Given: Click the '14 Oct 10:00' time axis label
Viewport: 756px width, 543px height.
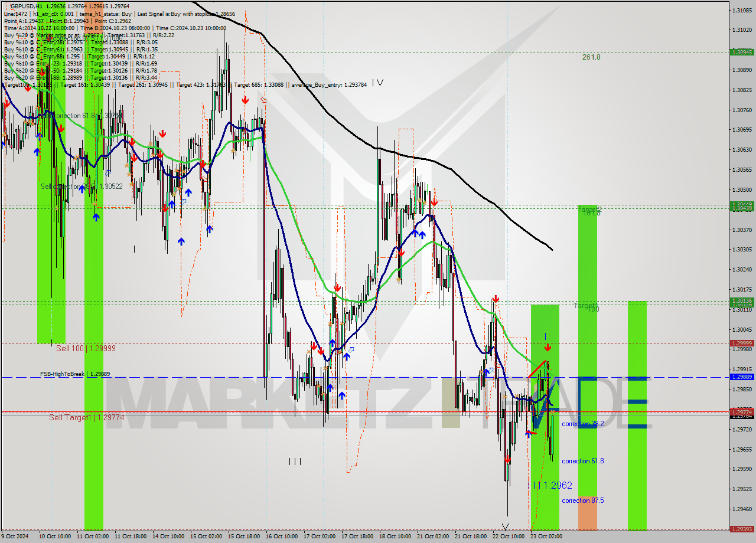Looking at the screenshot, I should [168, 537].
